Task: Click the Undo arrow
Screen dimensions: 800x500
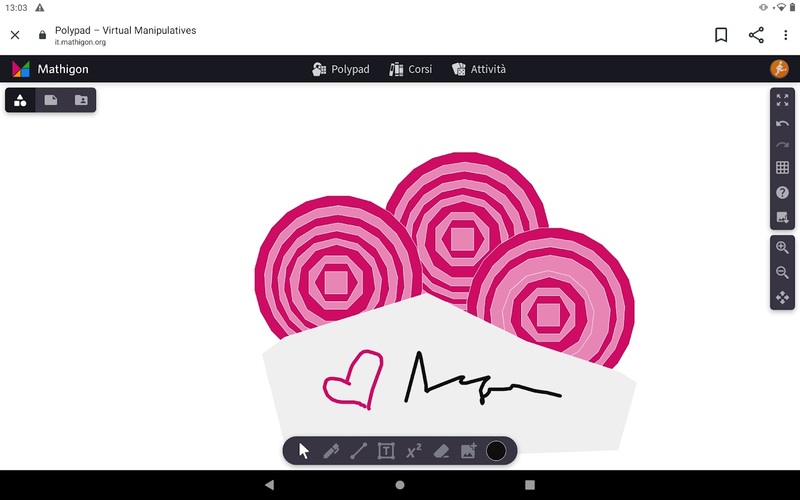Action: click(782, 123)
